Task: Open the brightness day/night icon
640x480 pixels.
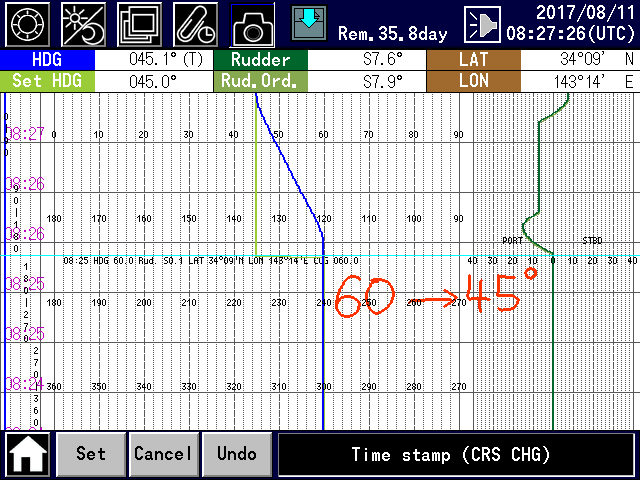Action: 83,24
